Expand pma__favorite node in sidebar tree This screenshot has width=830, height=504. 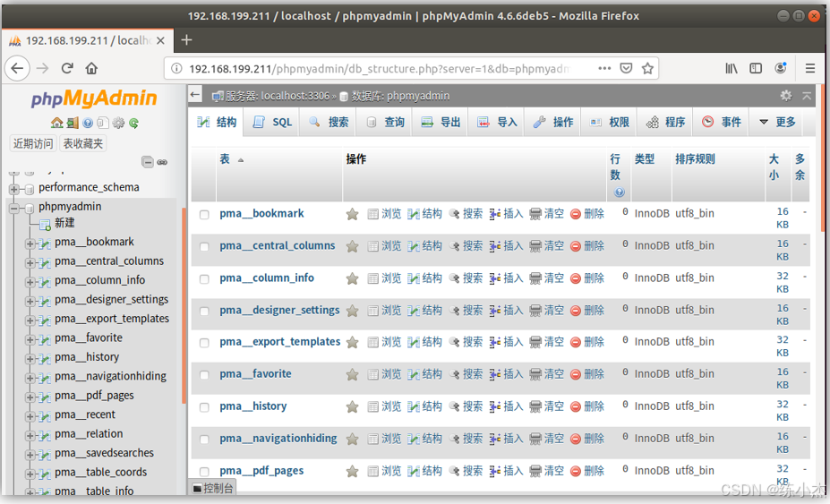coord(30,339)
